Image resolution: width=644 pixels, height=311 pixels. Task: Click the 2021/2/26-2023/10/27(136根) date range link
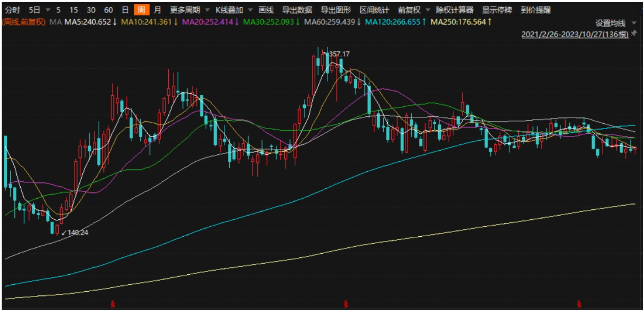pyautogui.click(x=575, y=35)
